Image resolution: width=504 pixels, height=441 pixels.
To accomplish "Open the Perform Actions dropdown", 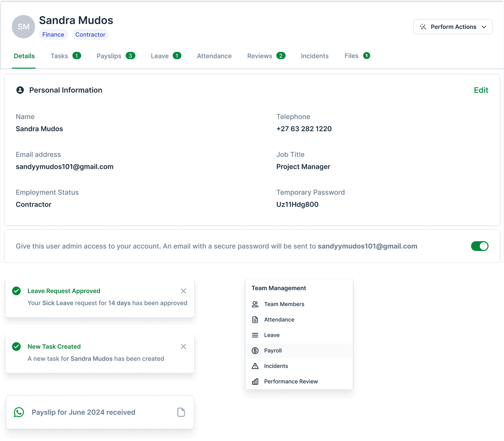I will click(453, 27).
